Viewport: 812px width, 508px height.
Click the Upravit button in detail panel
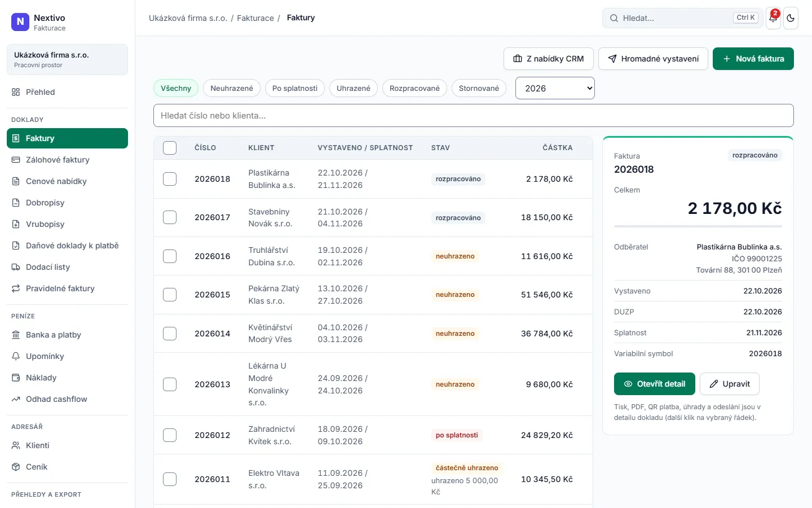[x=730, y=384]
